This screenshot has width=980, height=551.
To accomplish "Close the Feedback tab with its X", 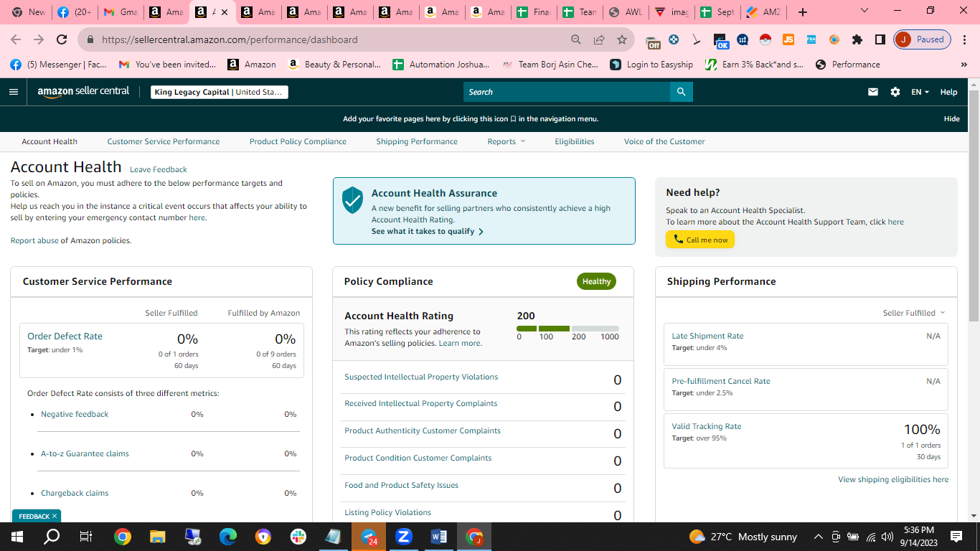I will [x=55, y=516].
